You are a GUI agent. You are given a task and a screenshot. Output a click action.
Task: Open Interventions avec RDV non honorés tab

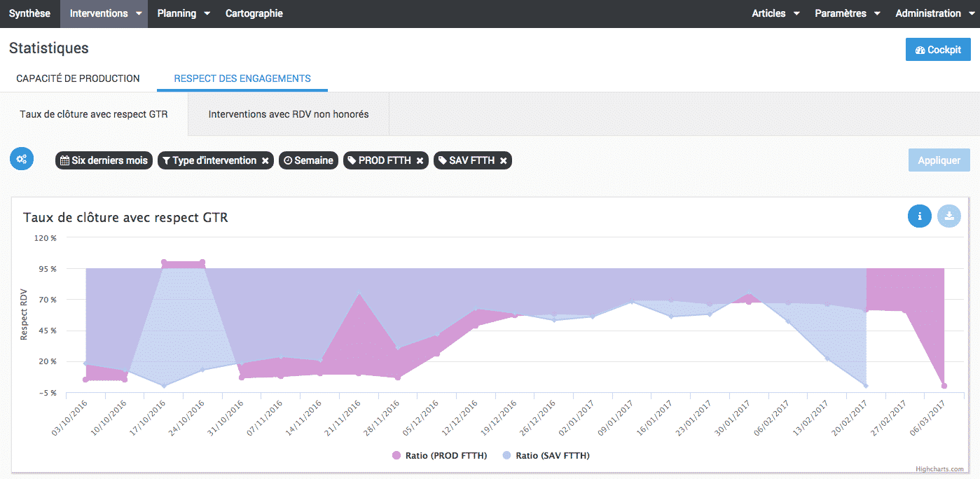[288, 114]
